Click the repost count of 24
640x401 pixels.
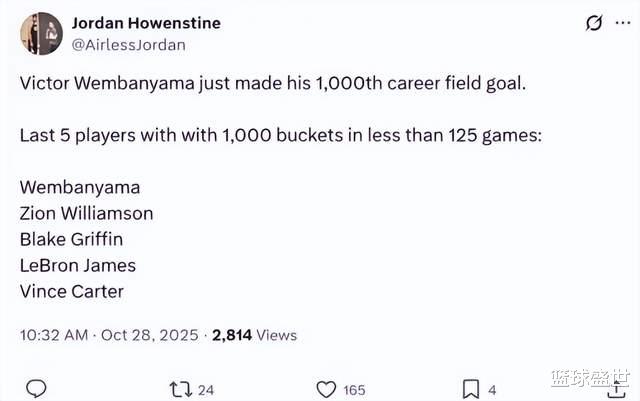206,390
